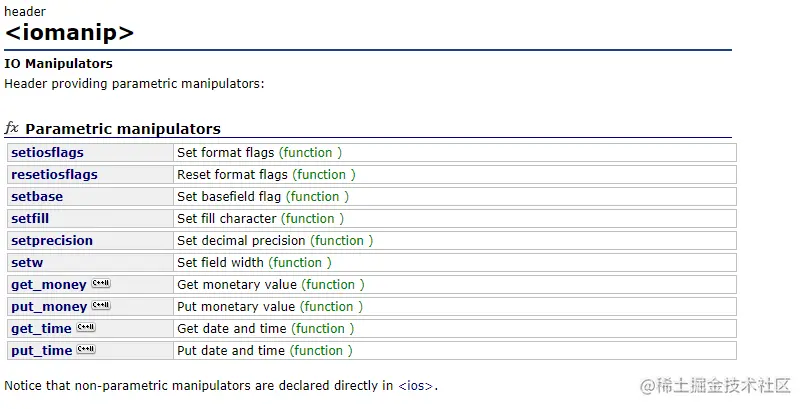Viewport: 805px width, 409px height.
Task: Open the get_time reference link
Action: pyautogui.click(x=41, y=329)
